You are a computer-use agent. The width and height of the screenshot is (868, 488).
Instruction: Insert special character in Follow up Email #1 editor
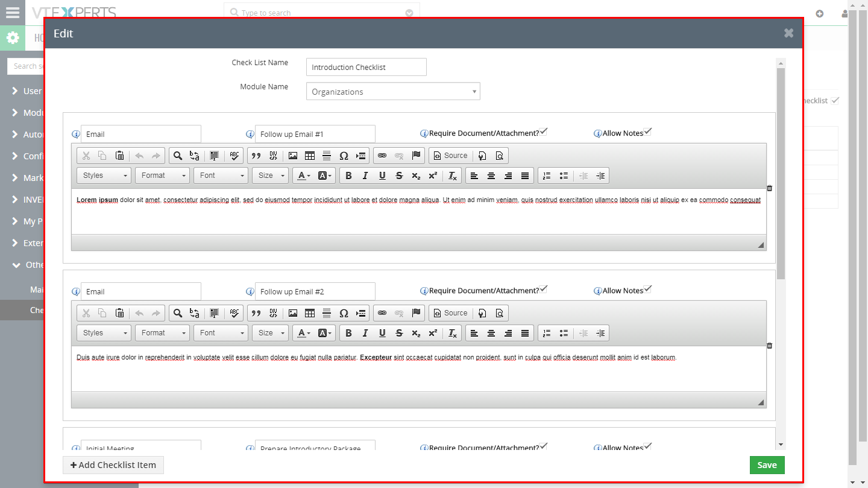click(x=344, y=156)
